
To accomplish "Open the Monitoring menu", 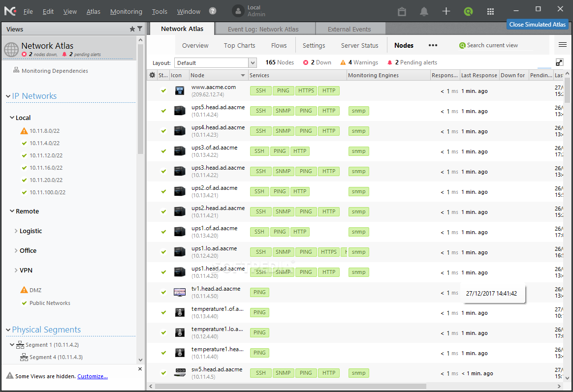I will (x=126, y=11).
